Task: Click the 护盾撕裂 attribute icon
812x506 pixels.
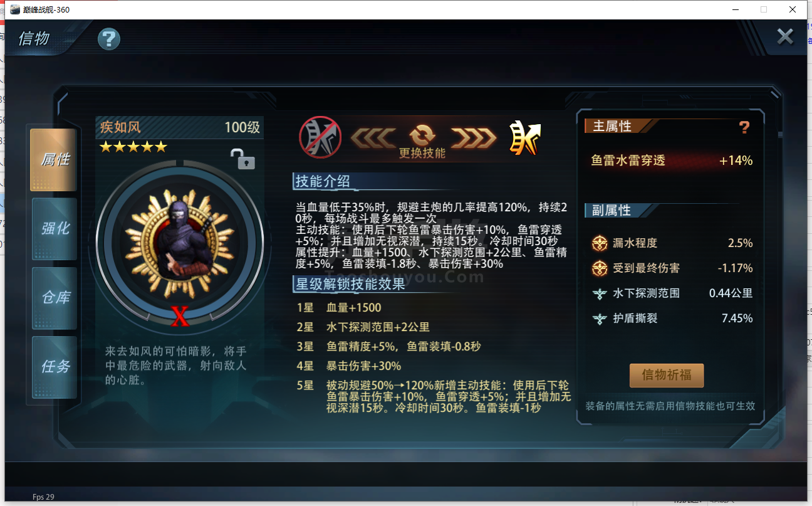Action: coord(600,319)
